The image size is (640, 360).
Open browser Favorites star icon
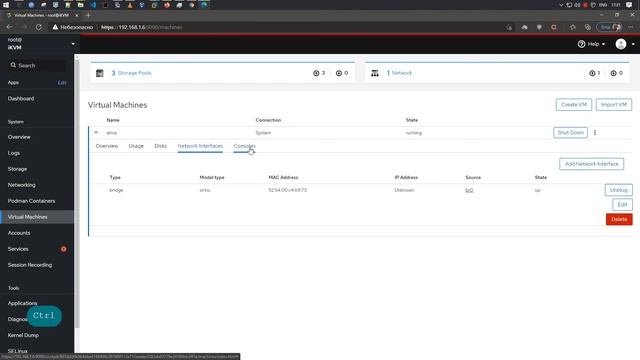pos(573,27)
